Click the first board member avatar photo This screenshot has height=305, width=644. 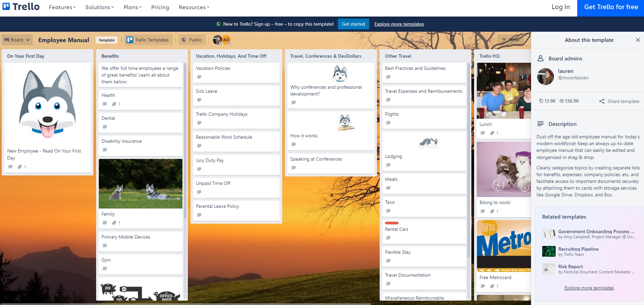[x=217, y=40]
